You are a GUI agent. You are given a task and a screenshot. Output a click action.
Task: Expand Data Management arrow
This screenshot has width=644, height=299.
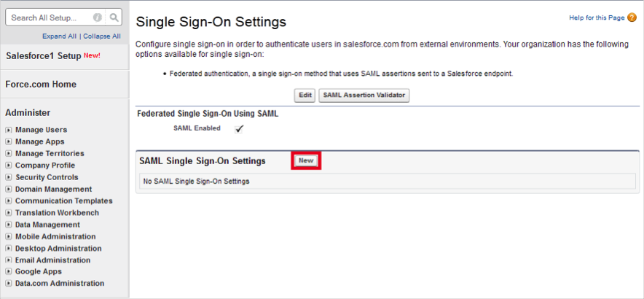9,225
